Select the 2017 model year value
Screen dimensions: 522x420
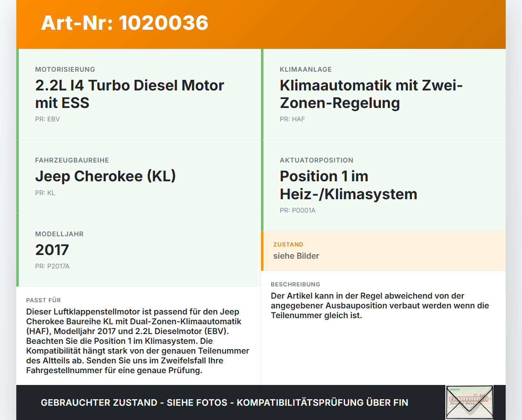52,250
